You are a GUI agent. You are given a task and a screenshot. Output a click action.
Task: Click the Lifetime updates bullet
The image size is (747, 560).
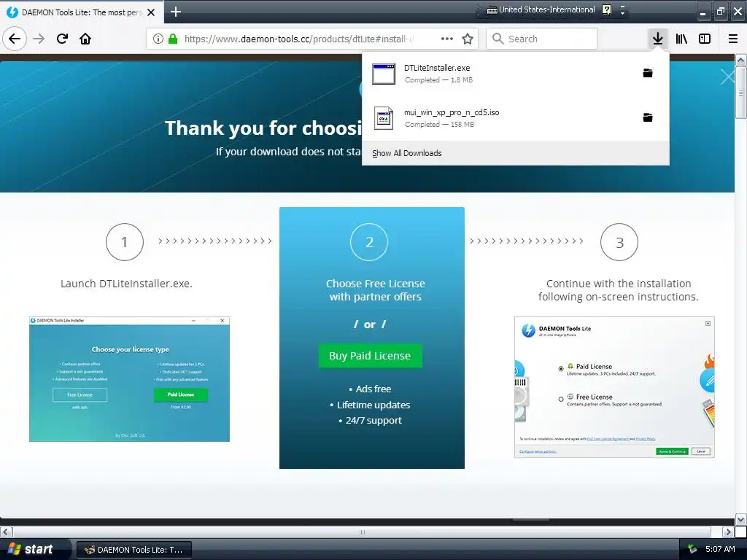pos(370,405)
